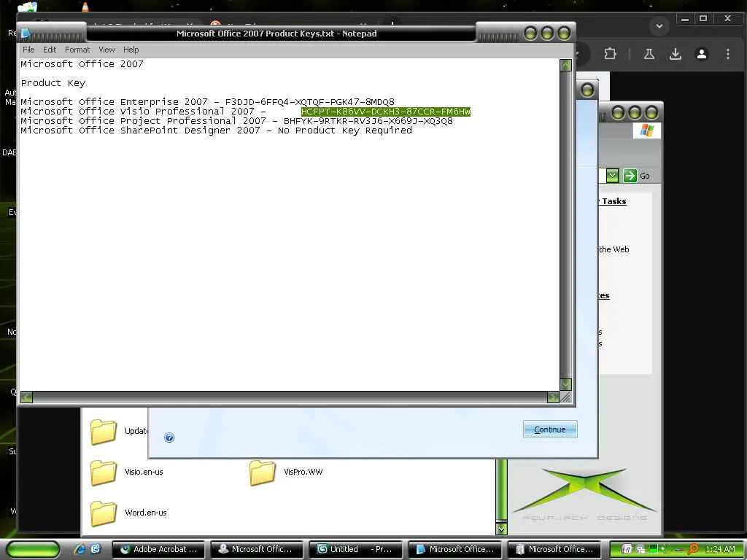Select the Update folder icon

[104, 432]
